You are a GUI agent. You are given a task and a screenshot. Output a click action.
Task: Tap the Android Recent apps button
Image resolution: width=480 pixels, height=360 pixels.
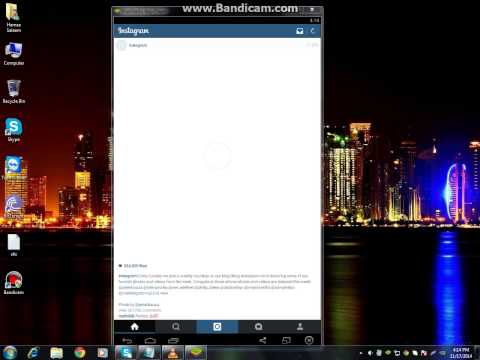click(x=173, y=340)
